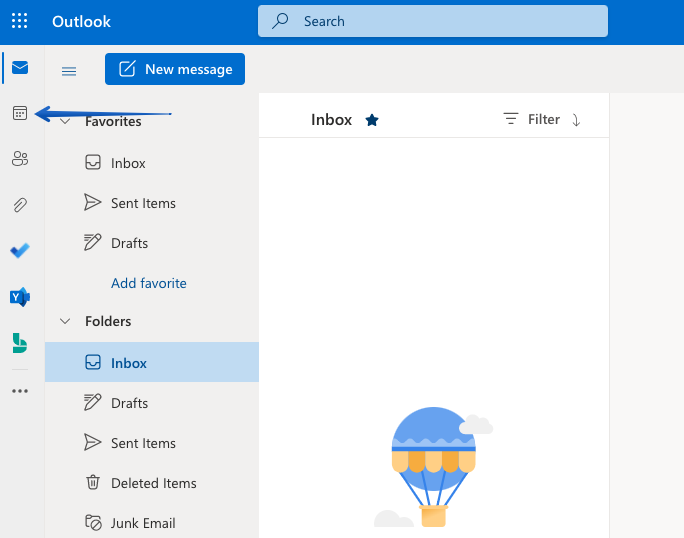The image size is (684, 538).
Task: Compose with New message button
Action: 175,69
